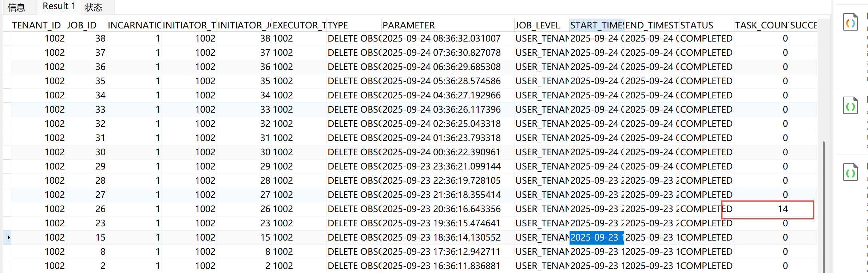Screen dimensions: 868x273
Task: Click the multicolored snippet file icon at top
Action: pos(851,22)
